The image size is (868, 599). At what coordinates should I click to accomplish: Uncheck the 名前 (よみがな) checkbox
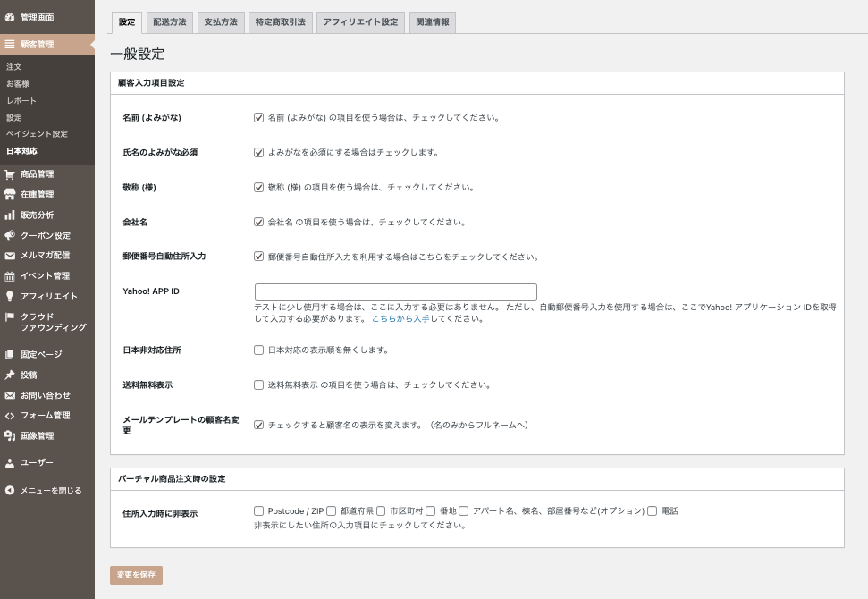coord(259,117)
